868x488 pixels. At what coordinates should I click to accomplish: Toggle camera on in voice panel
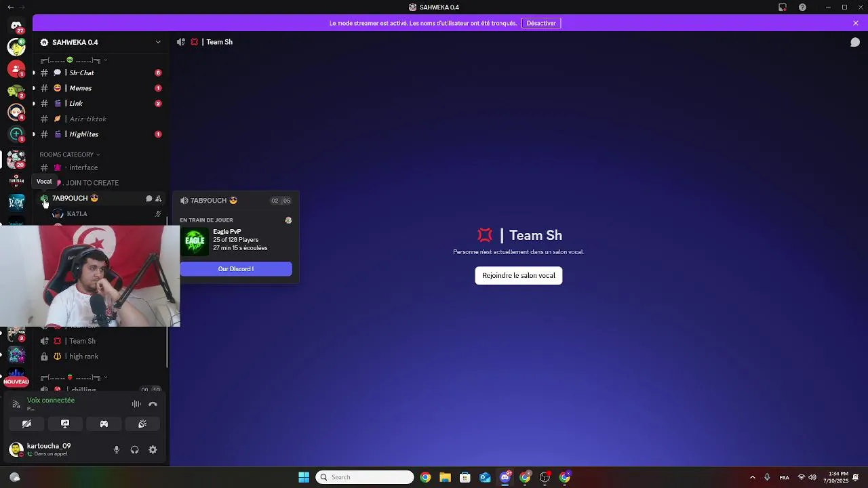[26, 424]
